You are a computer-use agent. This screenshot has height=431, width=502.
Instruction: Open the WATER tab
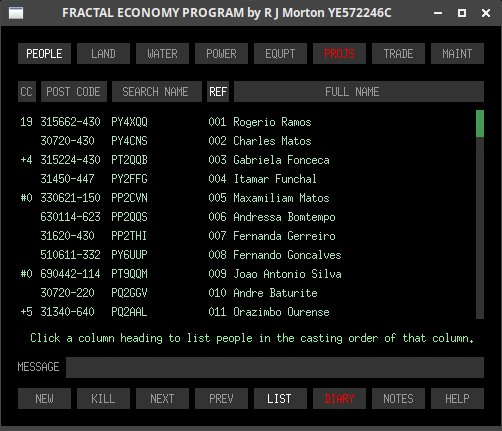(162, 54)
